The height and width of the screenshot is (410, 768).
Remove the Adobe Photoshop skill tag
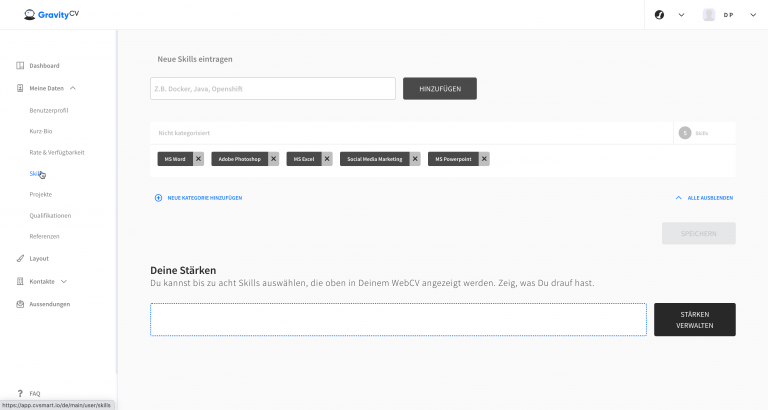(273, 159)
